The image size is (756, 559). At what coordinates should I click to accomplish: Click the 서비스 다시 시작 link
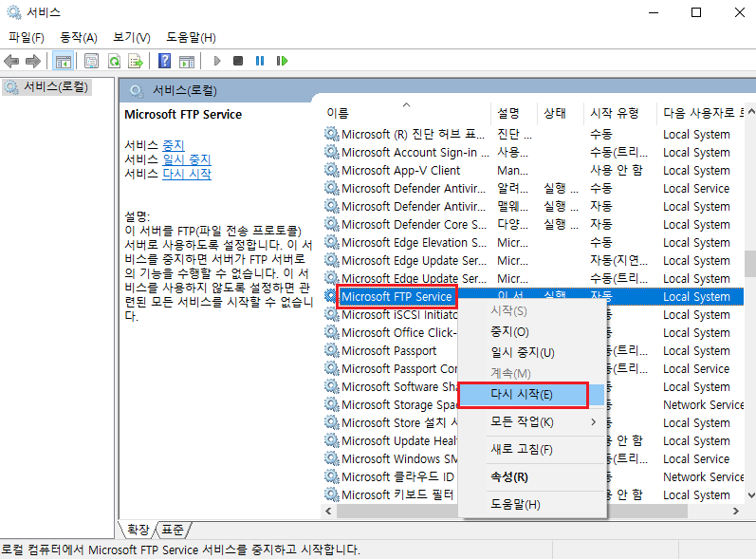point(187,173)
